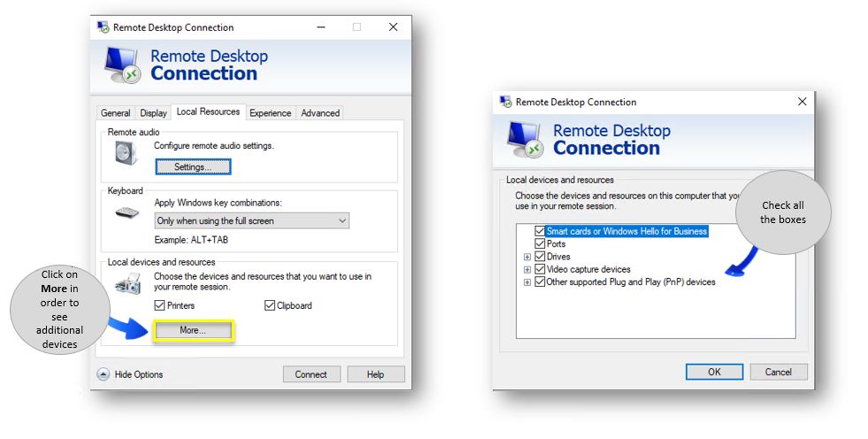Expand Other supported Plug and Play devices
The height and width of the screenshot is (439, 868).
click(527, 282)
